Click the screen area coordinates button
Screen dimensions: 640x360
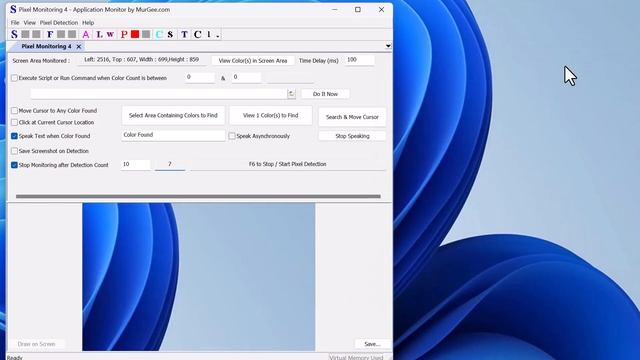click(x=142, y=60)
